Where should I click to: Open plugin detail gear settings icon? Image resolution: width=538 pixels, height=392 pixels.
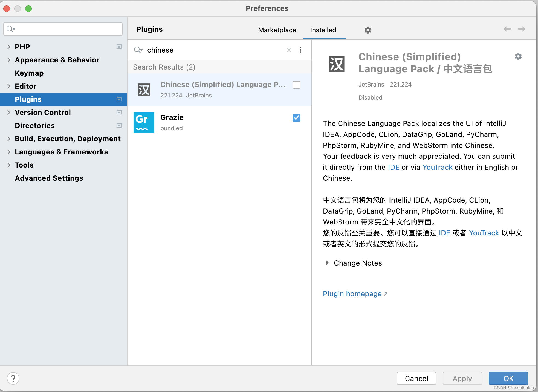pos(518,57)
